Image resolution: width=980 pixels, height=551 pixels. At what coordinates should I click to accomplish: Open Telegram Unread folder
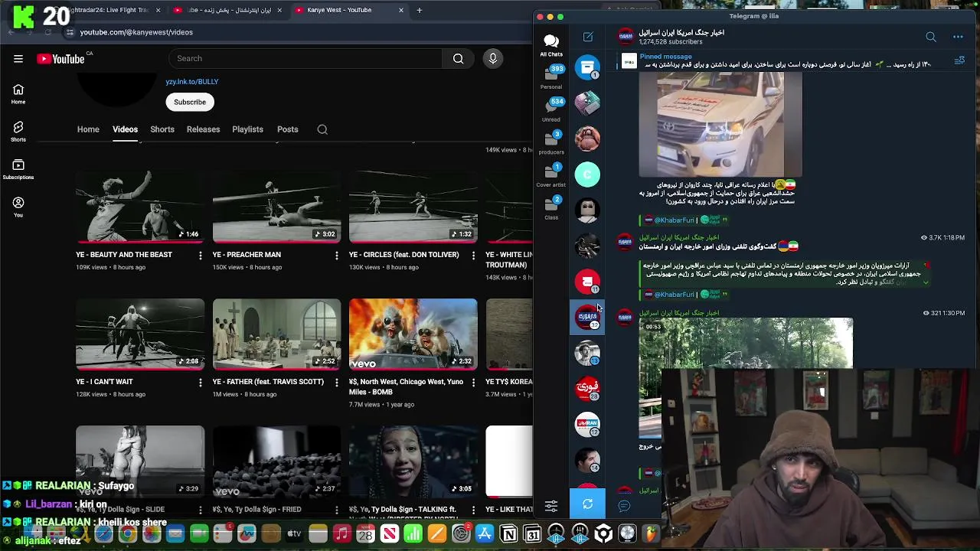(551, 110)
